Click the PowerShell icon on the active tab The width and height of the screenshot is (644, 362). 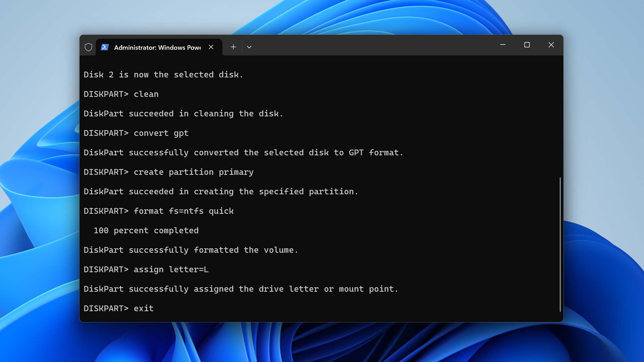[x=105, y=47]
